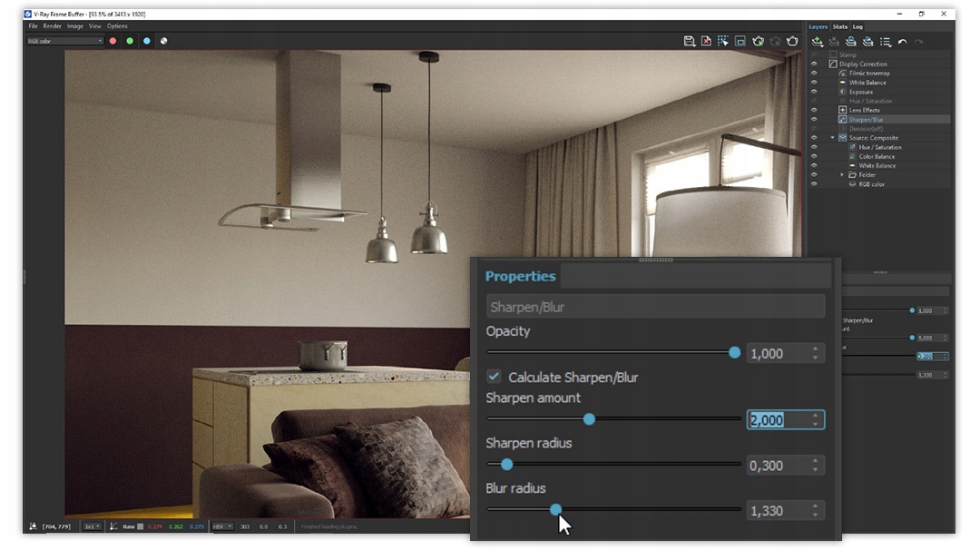Click the Blur radius slider handle
Screen dimensions: 980x550
(555, 510)
